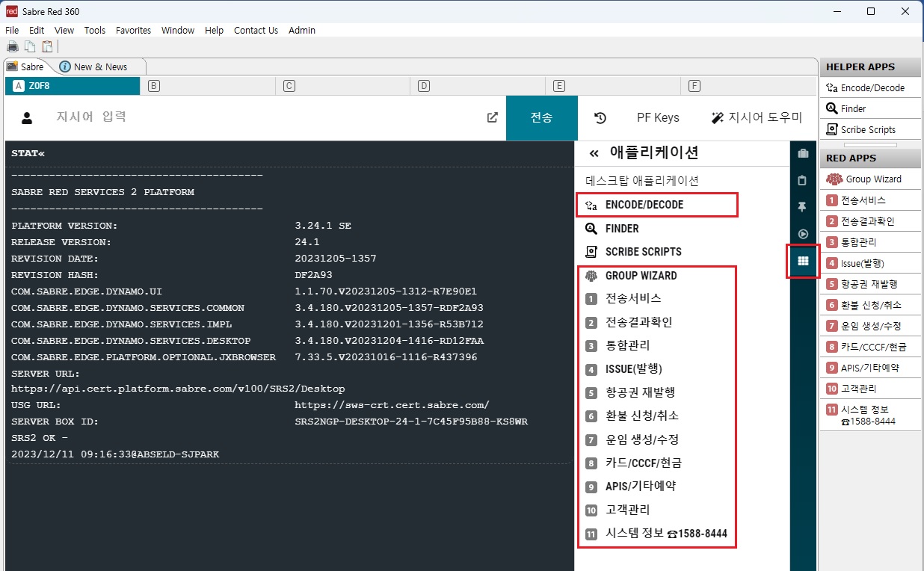Open the Tools menu

pyautogui.click(x=95, y=31)
